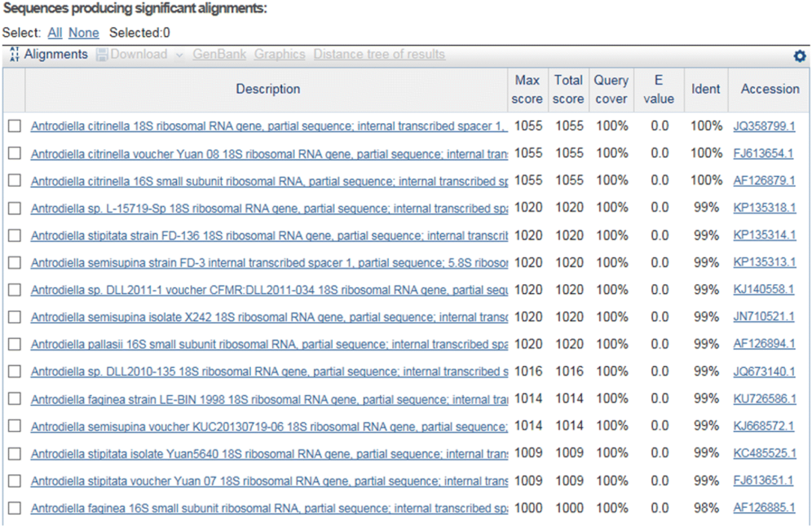Check the box for KP135314.1 row
Image resolution: width=812 pixels, height=527 pixels.
(14, 235)
